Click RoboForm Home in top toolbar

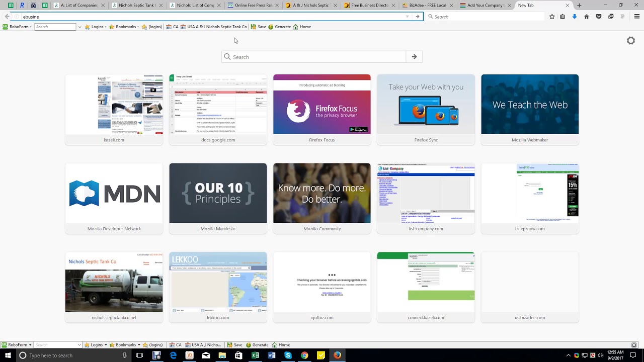click(x=302, y=27)
